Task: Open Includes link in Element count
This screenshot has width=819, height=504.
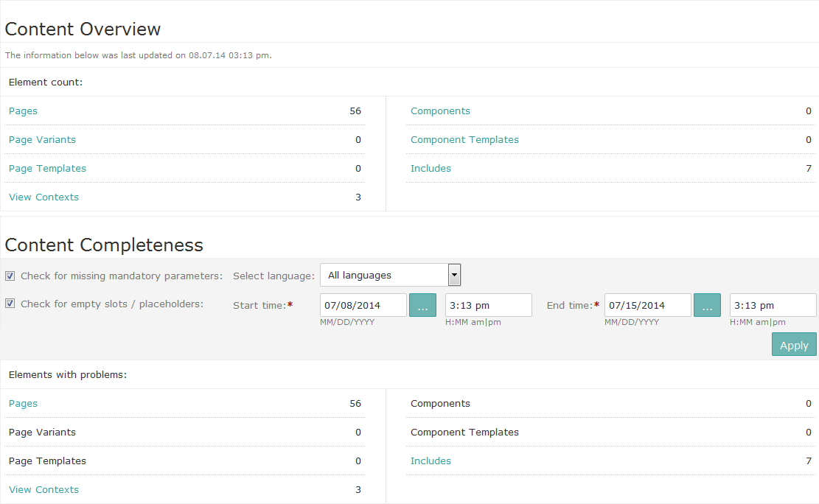Action: [x=431, y=169]
